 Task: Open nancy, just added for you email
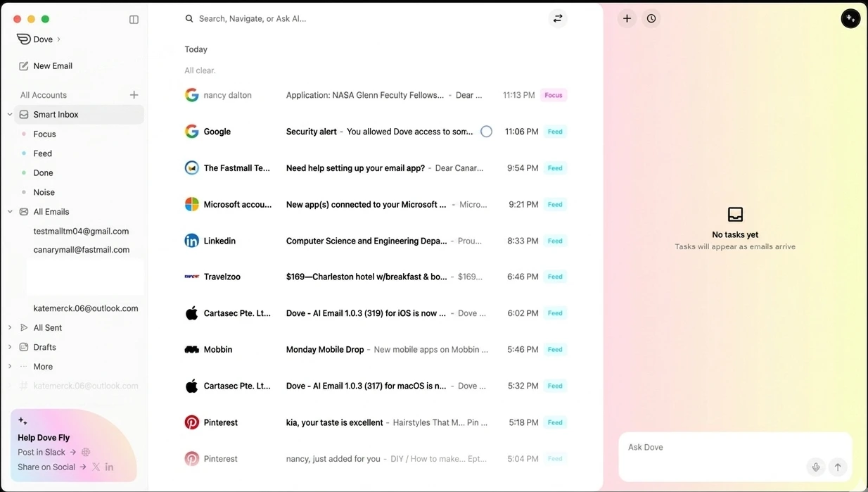pos(376,459)
